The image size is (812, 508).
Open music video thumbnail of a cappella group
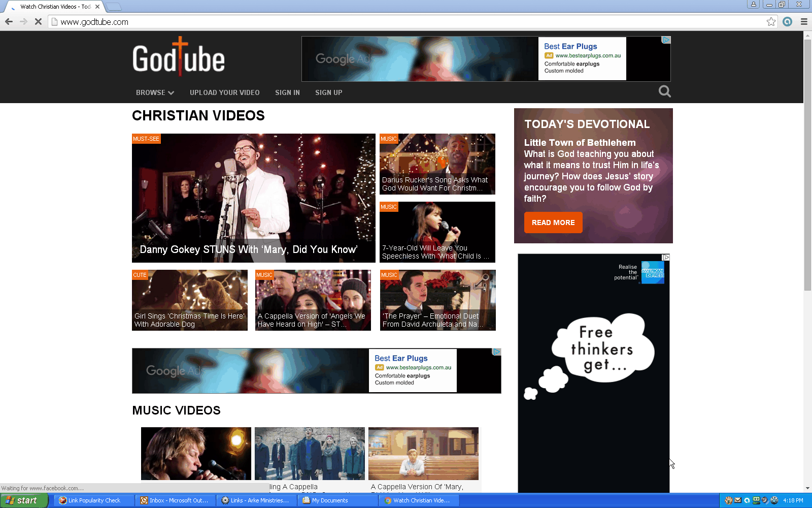coord(310,454)
